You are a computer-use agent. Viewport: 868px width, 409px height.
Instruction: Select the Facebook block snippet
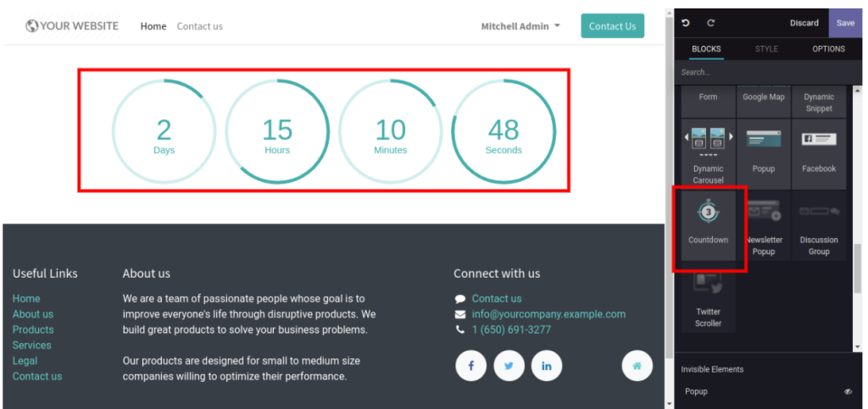point(819,153)
